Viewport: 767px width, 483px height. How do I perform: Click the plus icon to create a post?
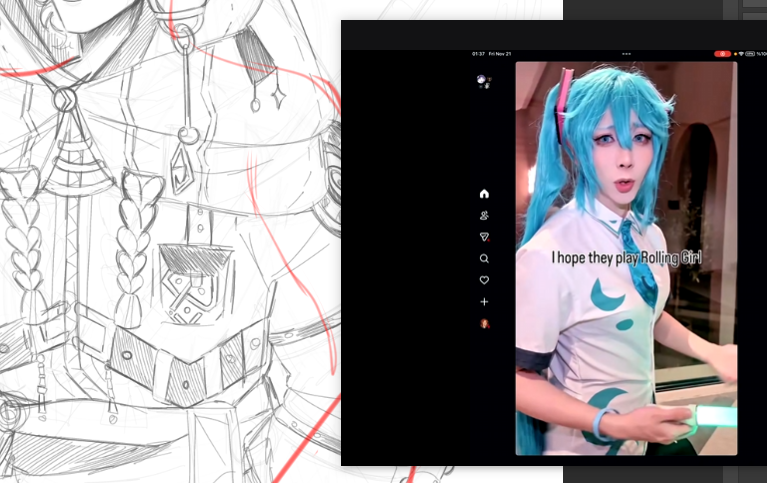(x=484, y=302)
